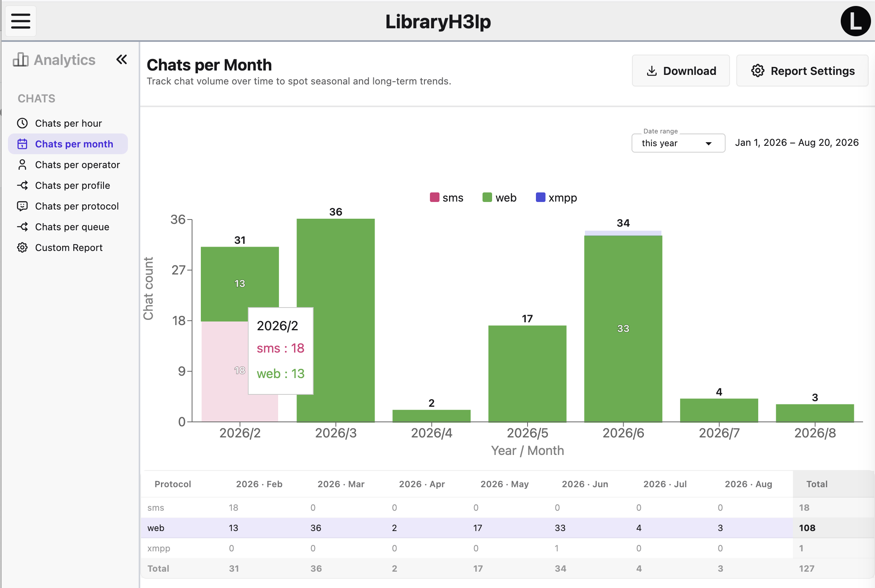The width and height of the screenshot is (875, 588).
Task: Click the Chats per Month heading
Action: (209, 65)
